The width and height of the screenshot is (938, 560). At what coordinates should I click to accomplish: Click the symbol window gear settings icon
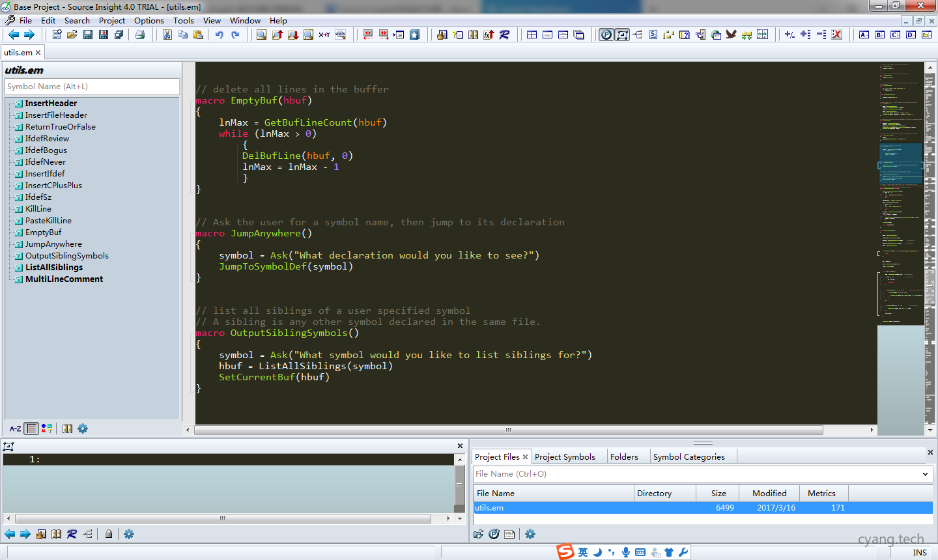(x=83, y=428)
